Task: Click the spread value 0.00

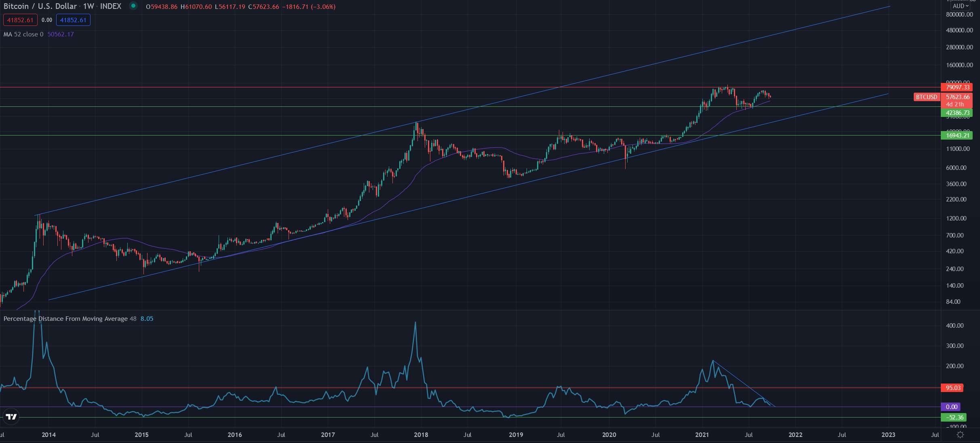Action: coord(47,20)
